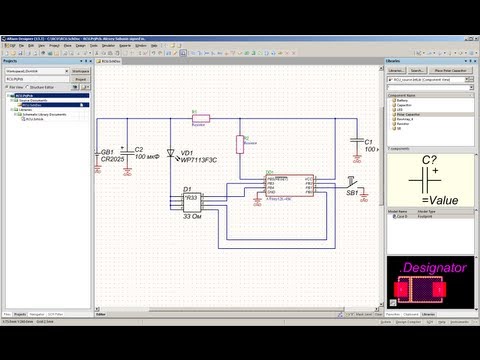Select the green Sheet Symbol tool
The height and width of the screenshot is (360, 480).
(x=246, y=53)
